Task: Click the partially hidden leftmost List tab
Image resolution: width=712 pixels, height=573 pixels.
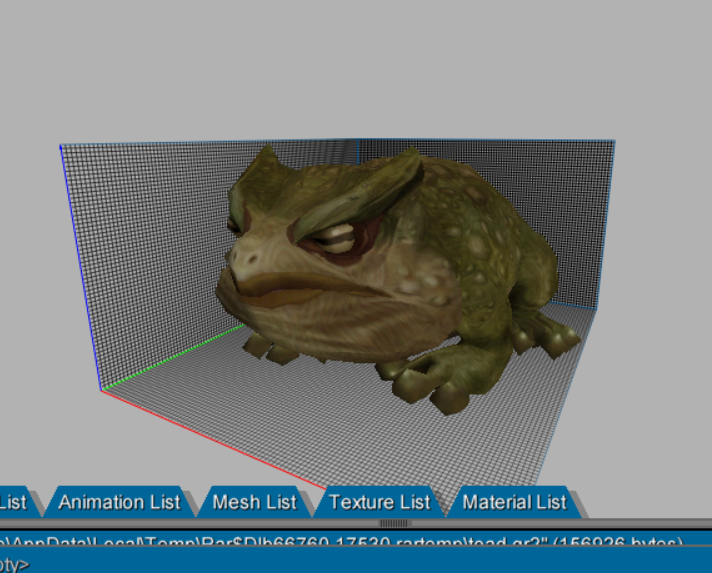Action: 14,502
